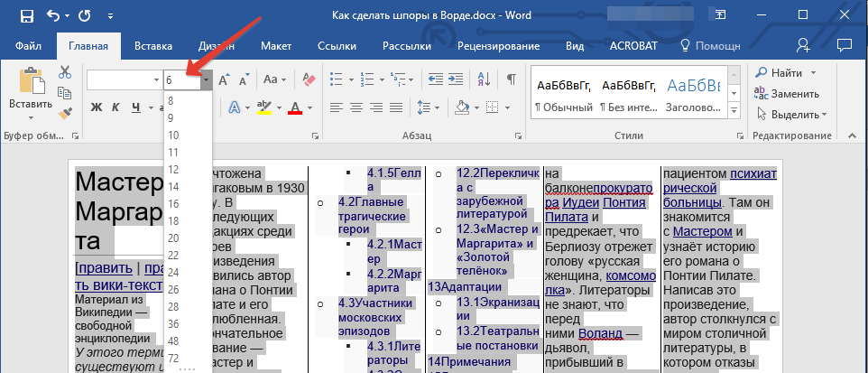Apply the yellow text highlight pen

pyautogui.click(x=265, y=107)
